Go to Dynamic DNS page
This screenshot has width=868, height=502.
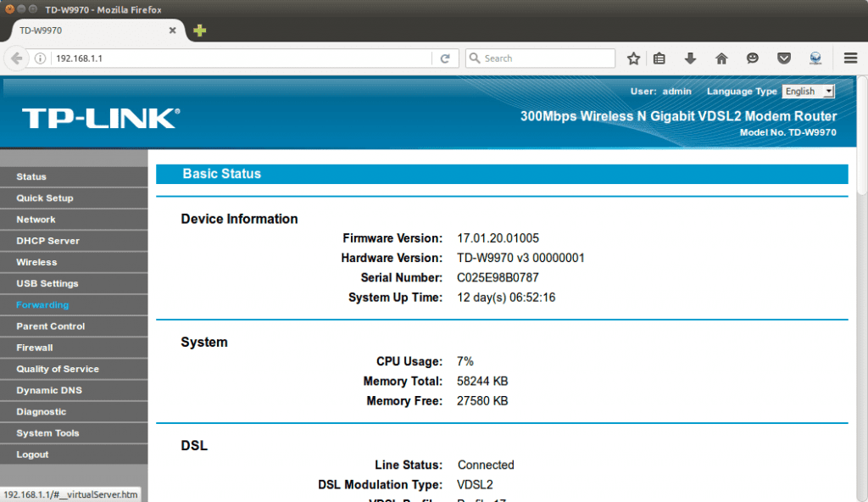click(x=74, y=390)
